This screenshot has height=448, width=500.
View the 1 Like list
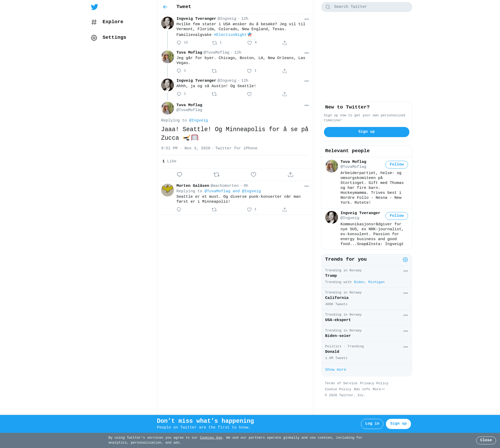click(x=169, y=161)
